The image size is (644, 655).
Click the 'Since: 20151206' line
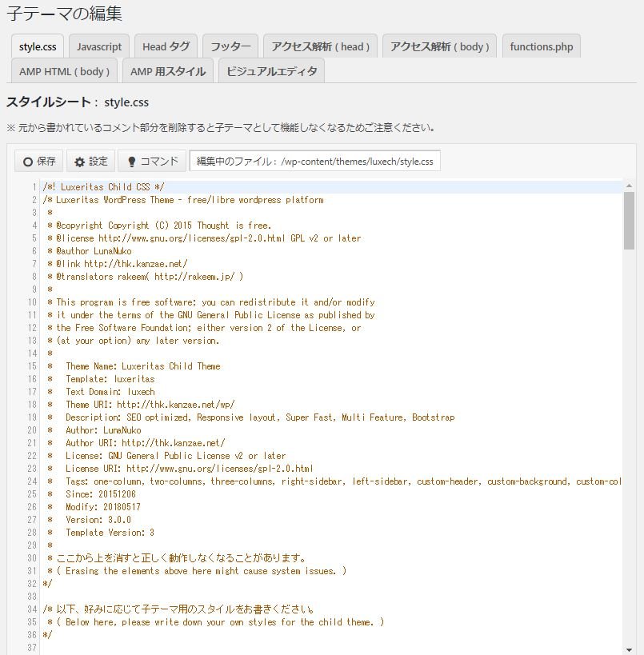(x=91, y=494)
